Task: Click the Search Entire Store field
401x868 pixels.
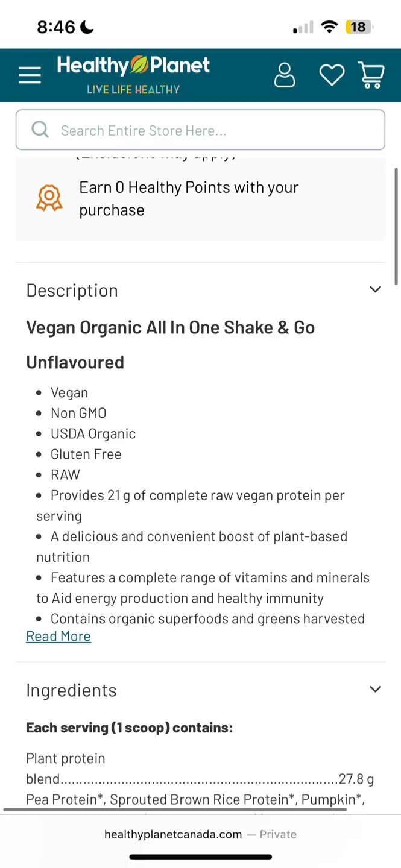Action: [200, 130]
